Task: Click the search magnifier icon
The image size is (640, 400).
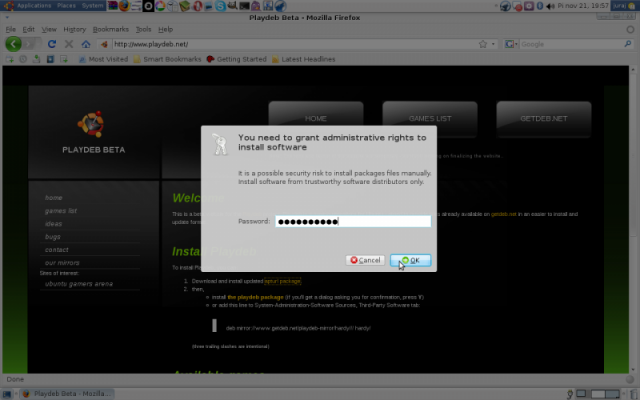Action: pos(628,44)
